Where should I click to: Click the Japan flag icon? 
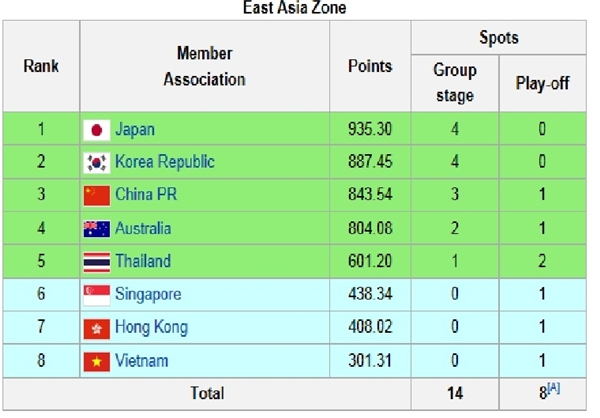pyautogui.click(x=97, y=130)
